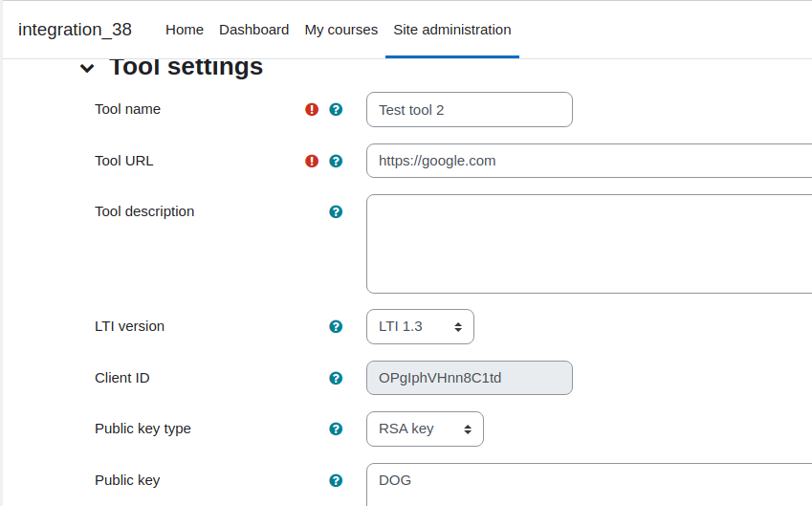Screen dimensions: 812x506
Task: Click the red required icon for Tool name
Action: tap(311, 109)
